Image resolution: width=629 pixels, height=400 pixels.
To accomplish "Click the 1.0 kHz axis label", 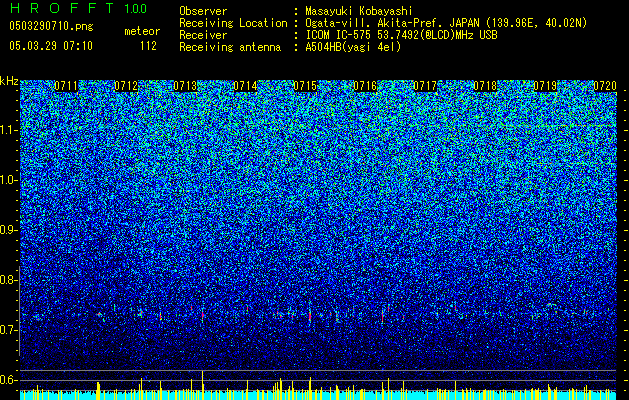I will coord(9,180).
